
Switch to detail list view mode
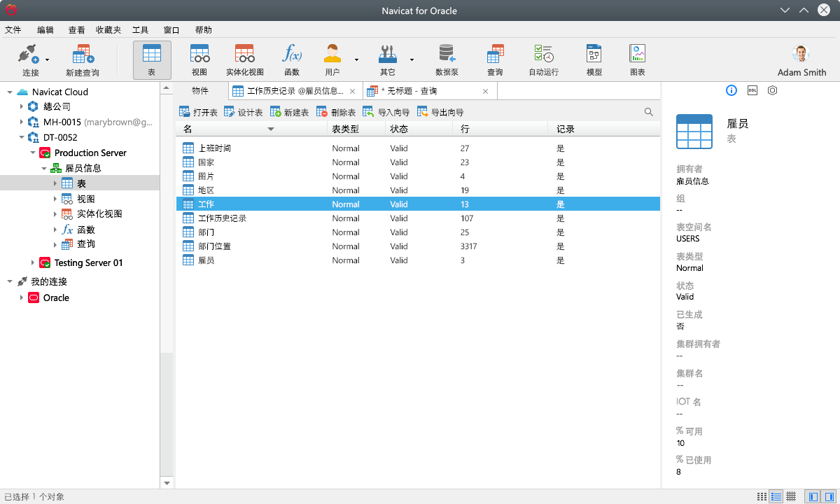[x=776, y=496]
